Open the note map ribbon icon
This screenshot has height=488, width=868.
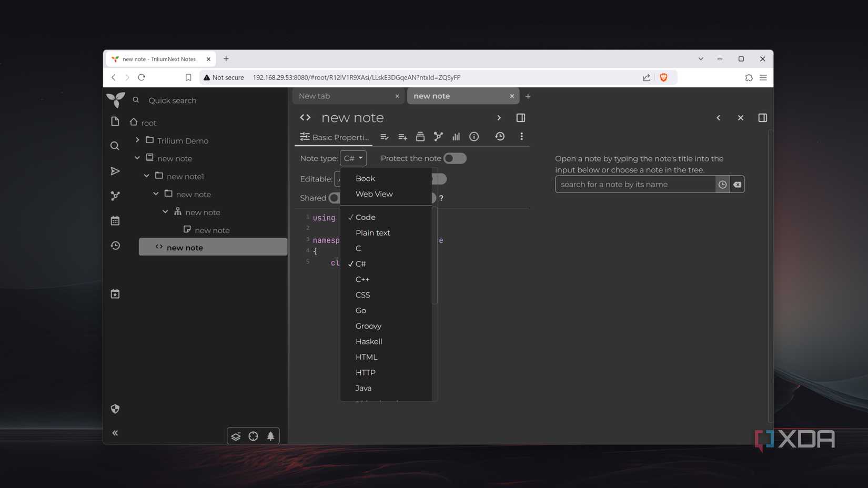(438, 137)
